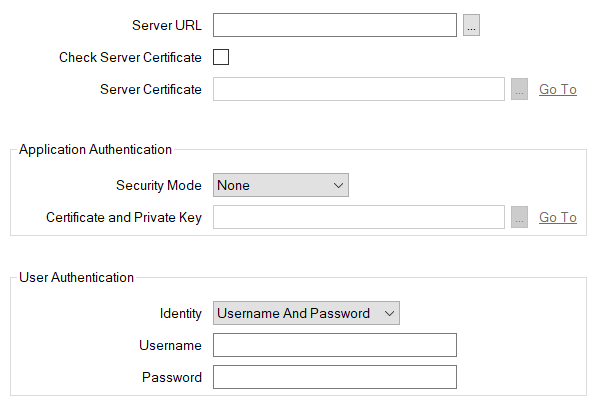599x406 pixels.
Task: Follow the Go To link beside Server Certificate
Action: click(x=558, y=89)
